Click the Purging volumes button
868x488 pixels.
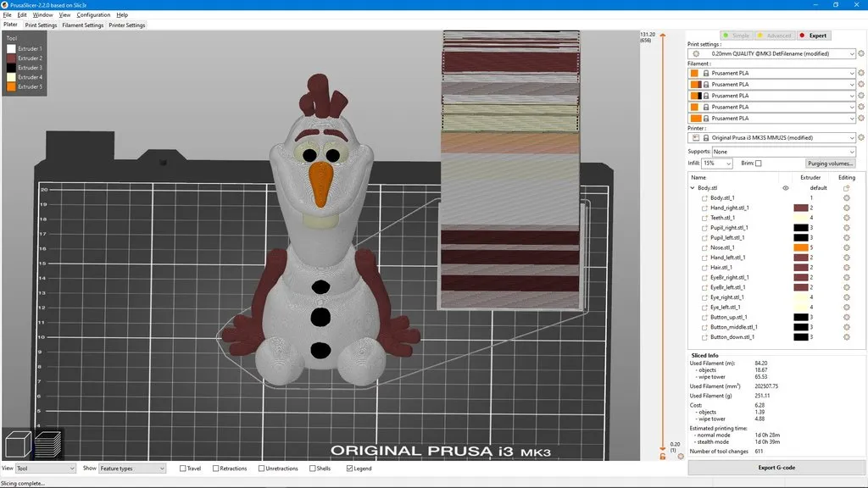coord(830,164)
